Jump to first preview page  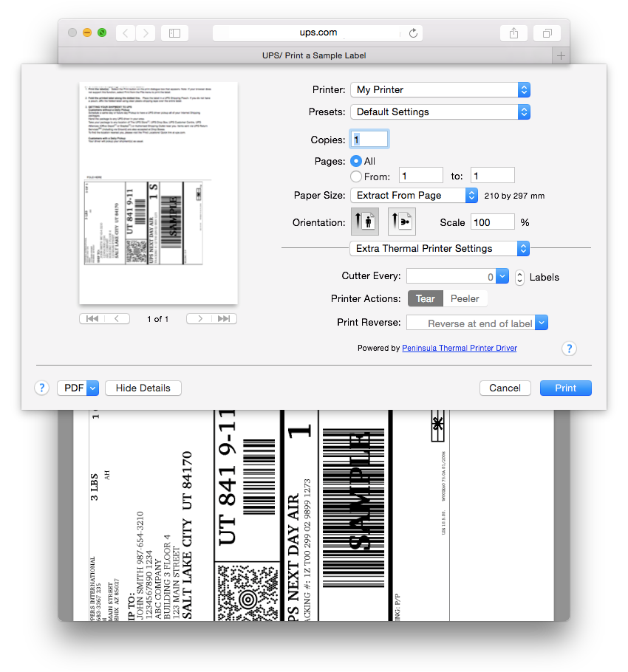pos(92,319)
